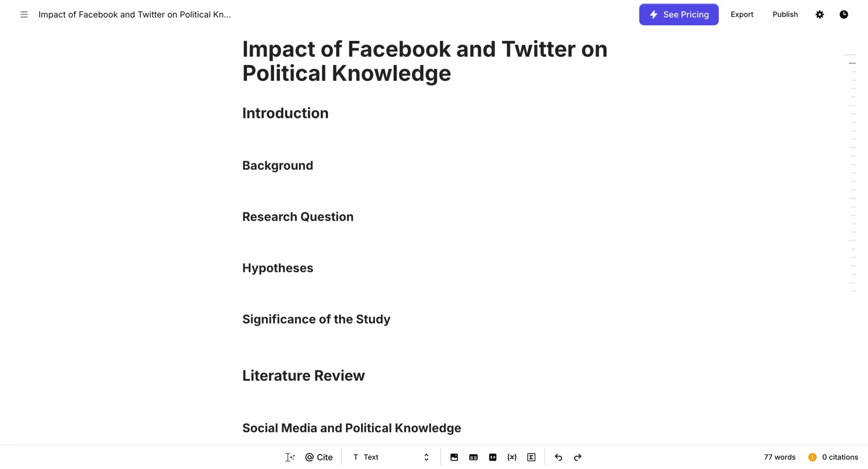Insert a variable (x) icon

pyautogui.click(x=512, y=457)
